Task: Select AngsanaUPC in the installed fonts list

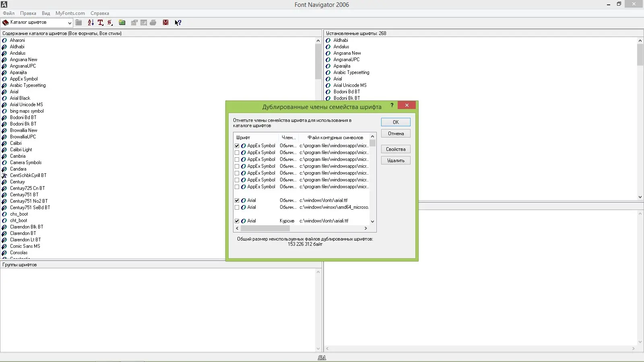Action: (x=347, y=60)
